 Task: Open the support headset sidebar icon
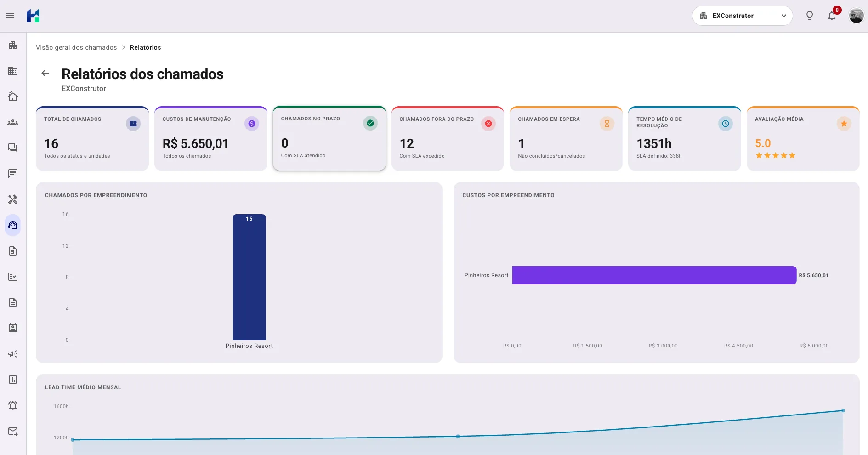click(13, 225)
